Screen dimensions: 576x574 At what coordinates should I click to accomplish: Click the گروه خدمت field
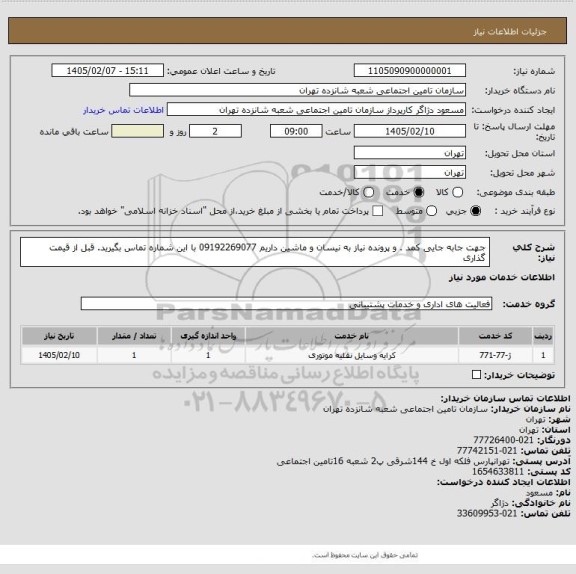point(286,304)
